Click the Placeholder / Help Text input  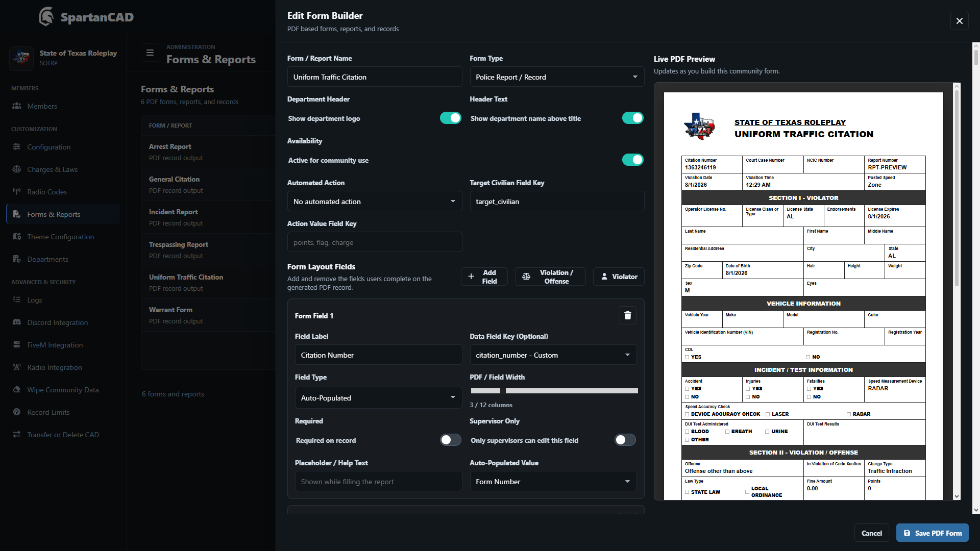pos(378,482)
